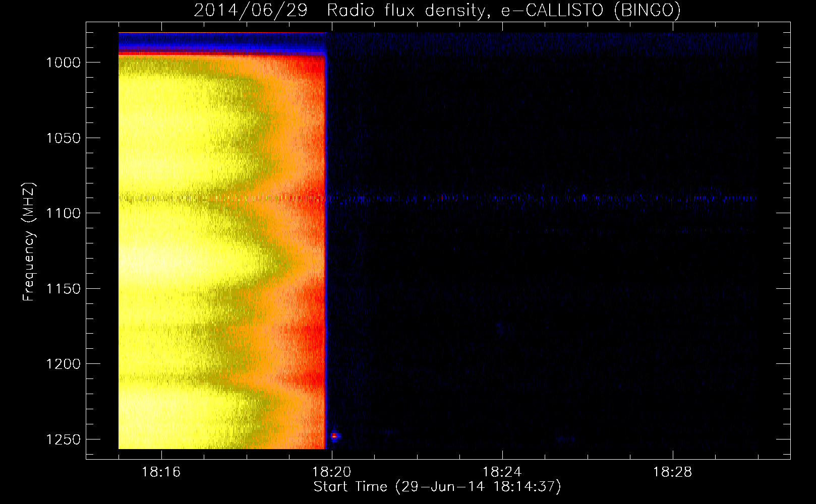This screenshot has width=816, height=504.
Task: Click the horizontal interference line near 1090 MHz
Action: [x=438, y=199]
